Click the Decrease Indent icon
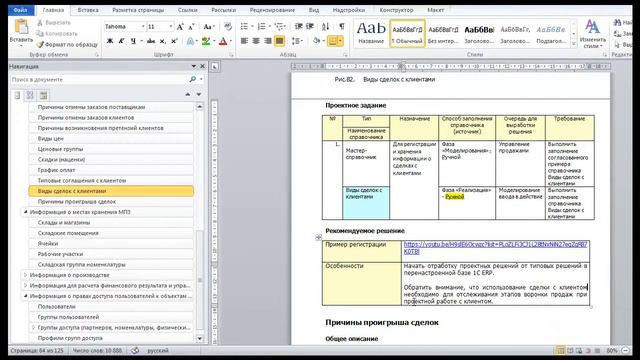Viewport: 640px width, 360px height. click(x=299, y=27)
